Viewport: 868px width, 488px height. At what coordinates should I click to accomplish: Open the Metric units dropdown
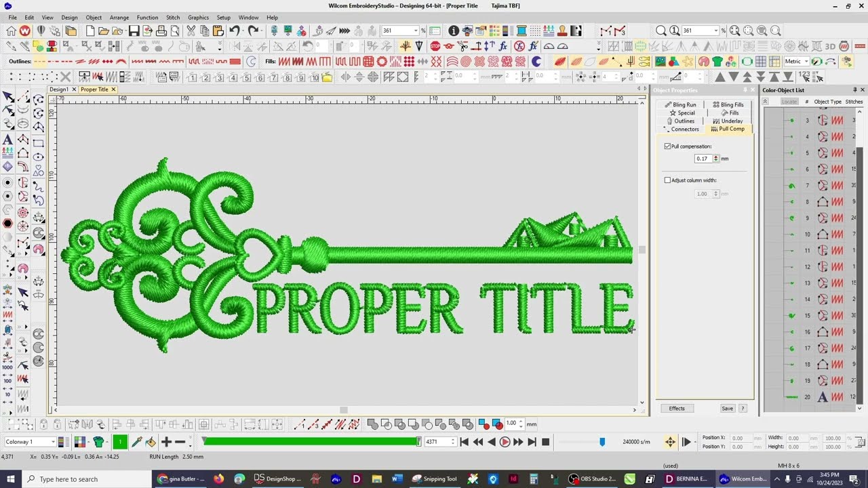click(x=807, y=62)
